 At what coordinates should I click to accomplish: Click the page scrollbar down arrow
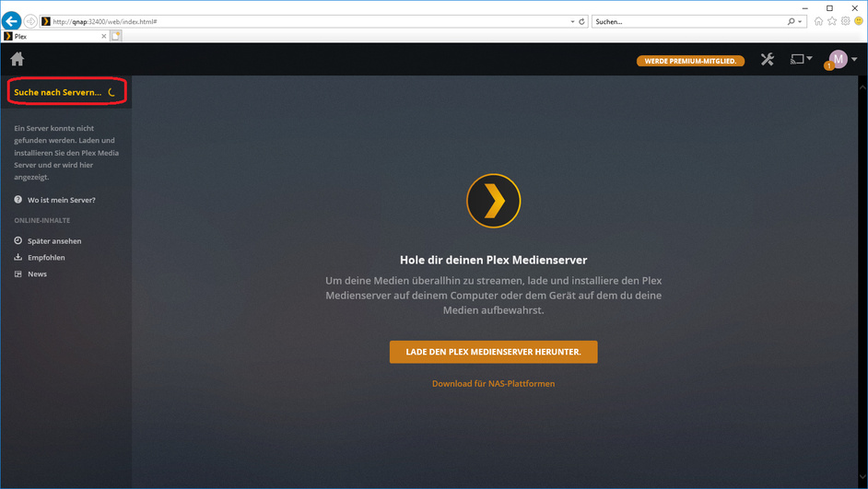click(862, 477)
